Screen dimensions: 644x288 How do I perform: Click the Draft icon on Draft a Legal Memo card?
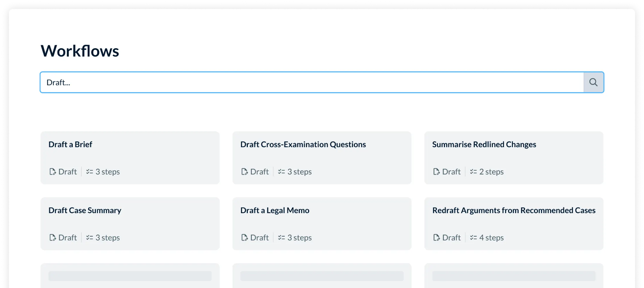[x=244, y=237]
